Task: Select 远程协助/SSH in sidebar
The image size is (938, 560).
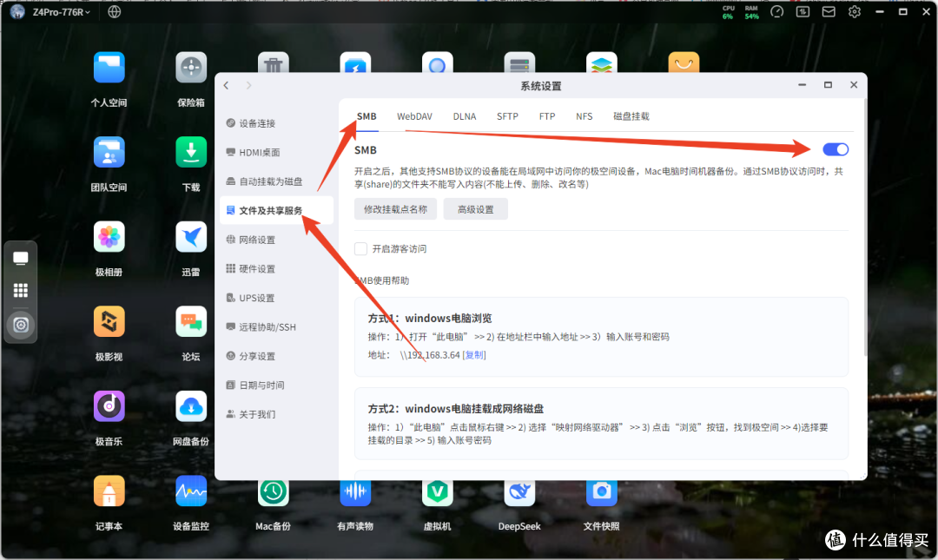Action: tap(276, 327)
